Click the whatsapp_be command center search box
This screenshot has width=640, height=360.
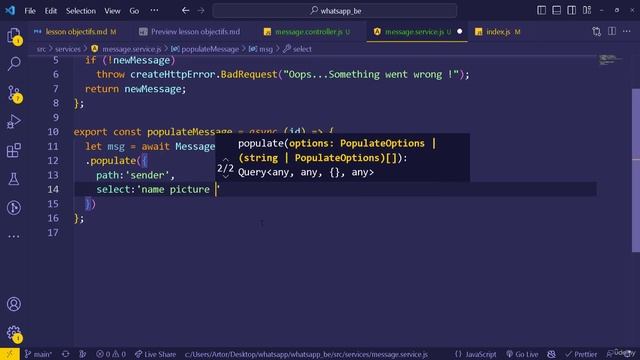click(x=335, y=11)
